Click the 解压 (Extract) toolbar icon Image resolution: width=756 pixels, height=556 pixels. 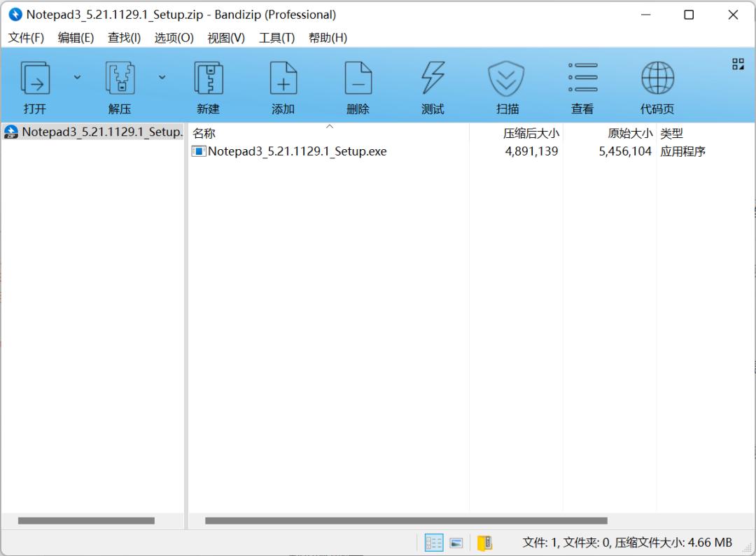tap(120, 78)
